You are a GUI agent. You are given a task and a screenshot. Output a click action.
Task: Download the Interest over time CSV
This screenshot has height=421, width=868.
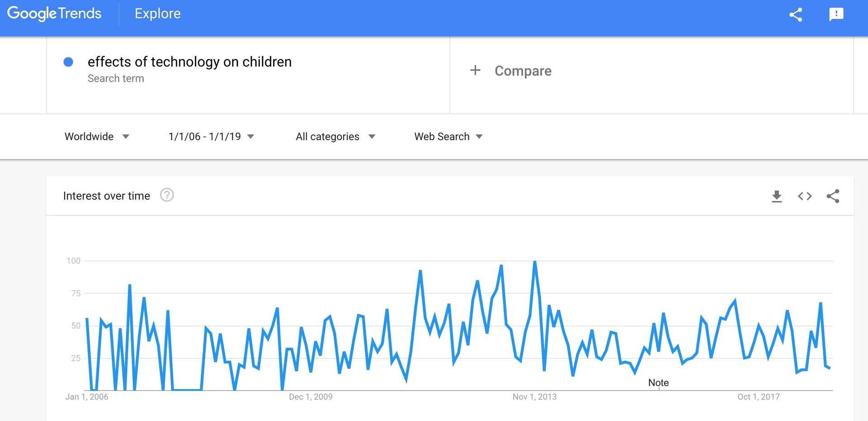[x=777, y=196]
